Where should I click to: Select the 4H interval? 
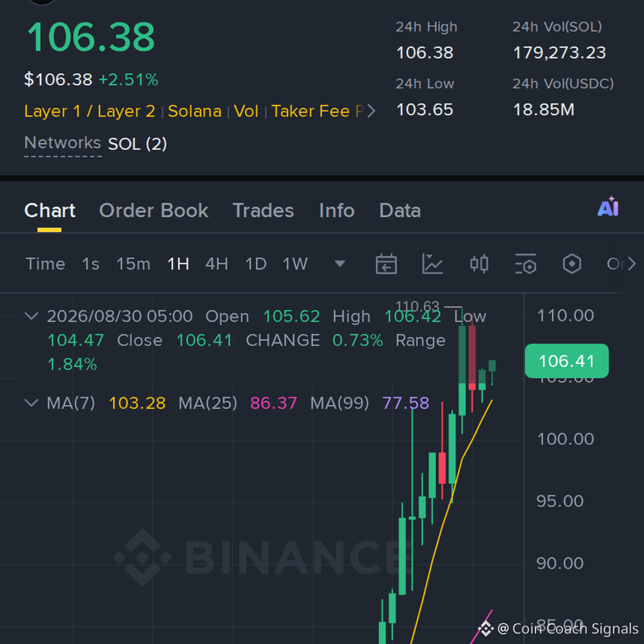[217, 264]
